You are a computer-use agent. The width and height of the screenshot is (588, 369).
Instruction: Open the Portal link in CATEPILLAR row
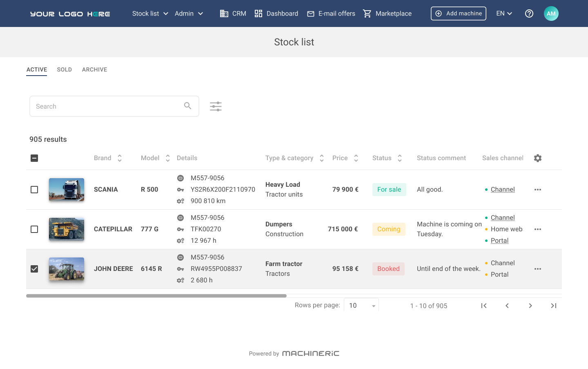[499, 241]
